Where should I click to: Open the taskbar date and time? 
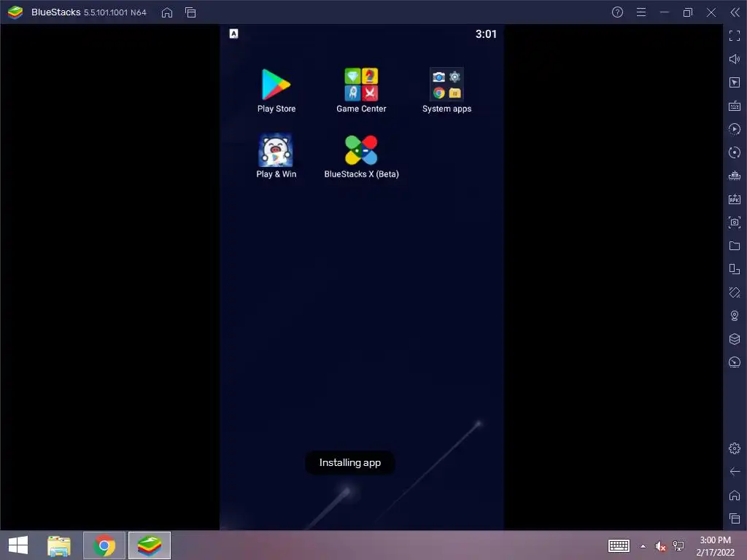(x=715, y=546)
